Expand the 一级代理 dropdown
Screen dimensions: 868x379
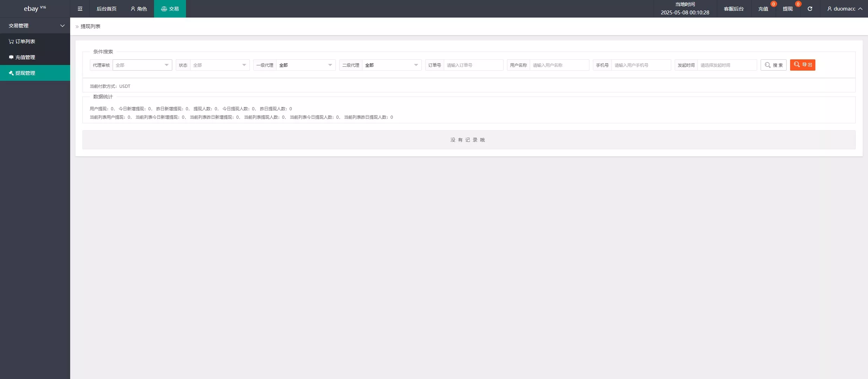(x=306, y=65)
